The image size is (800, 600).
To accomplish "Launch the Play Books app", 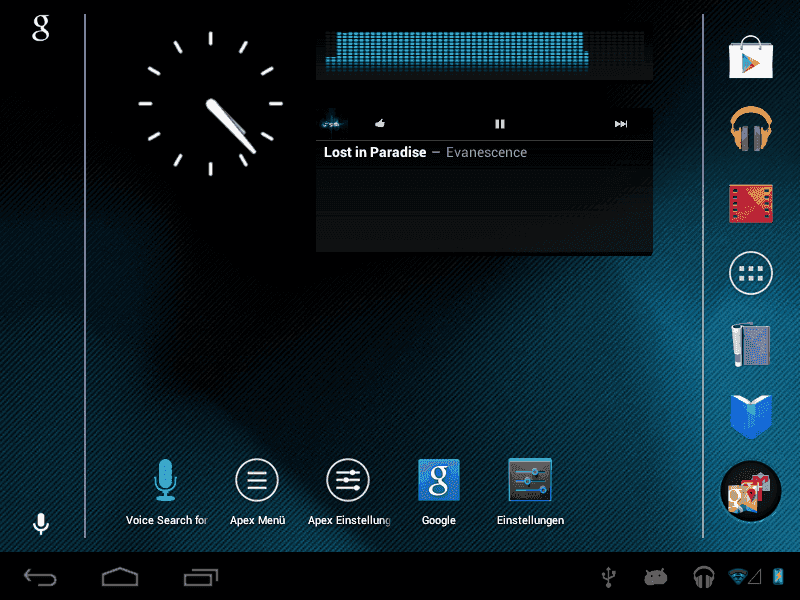I will (x=751, y=416).
